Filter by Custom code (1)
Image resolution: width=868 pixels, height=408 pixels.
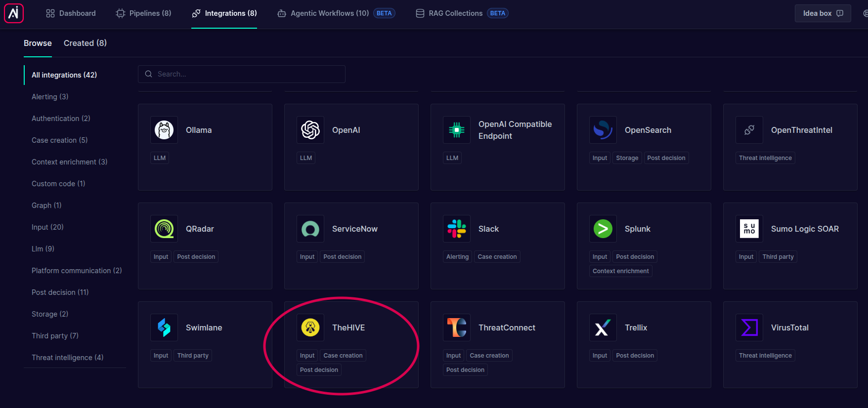(58, 184)
